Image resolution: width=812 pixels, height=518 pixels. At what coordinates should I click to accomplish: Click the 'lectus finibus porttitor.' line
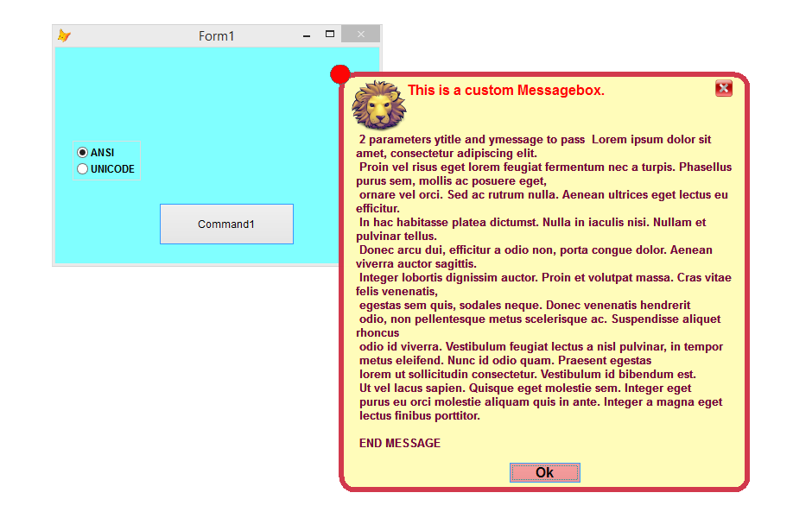tap(420, 415)
